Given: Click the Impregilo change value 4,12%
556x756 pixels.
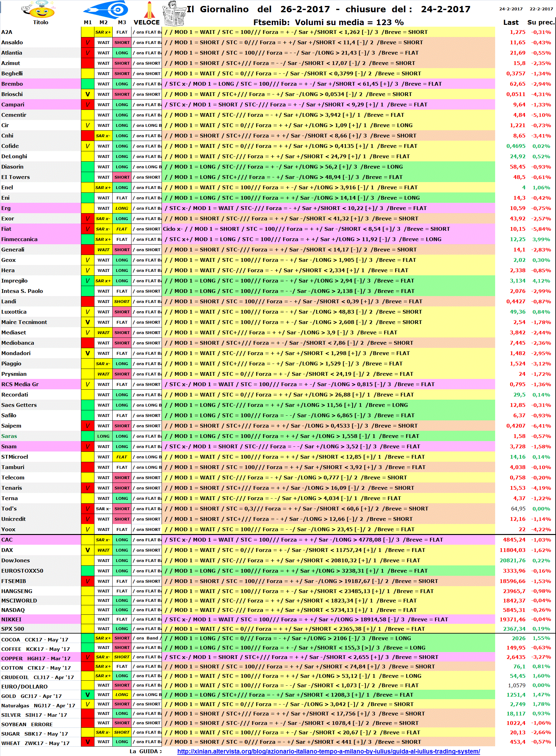Looking at the screenshot, I should (x=541, y=280).
